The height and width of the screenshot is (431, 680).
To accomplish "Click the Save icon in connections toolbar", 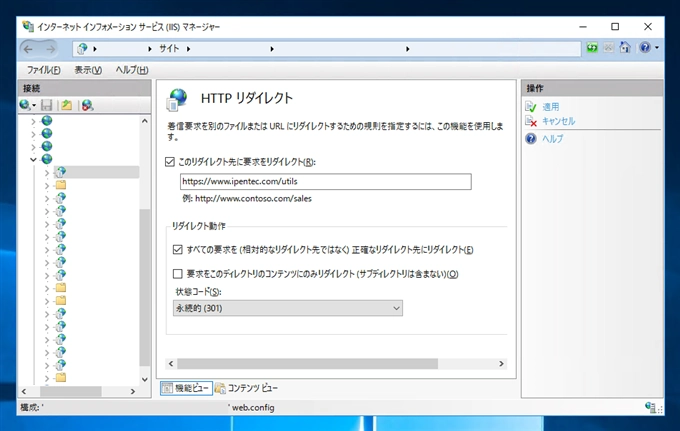I will 46,104.
